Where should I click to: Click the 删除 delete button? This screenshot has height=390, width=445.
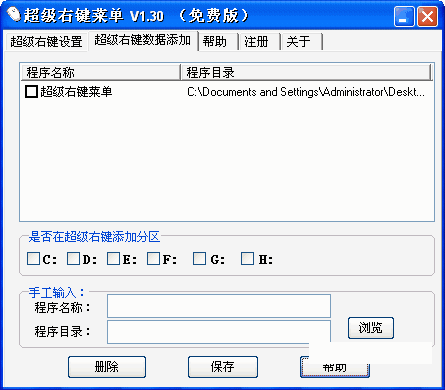(x=107, y=367)
